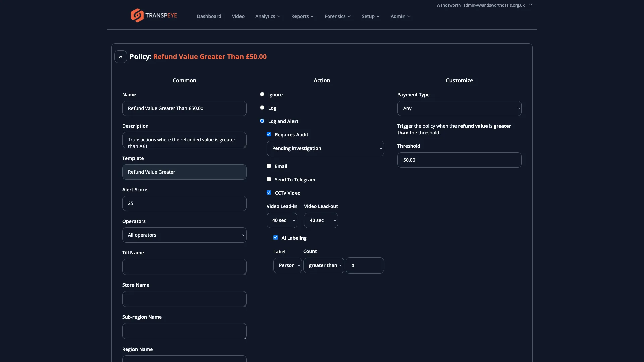Viewport: 644px width, 362px height.
Task: Toggle off AI Labeling
Action: tap(275, 237)
